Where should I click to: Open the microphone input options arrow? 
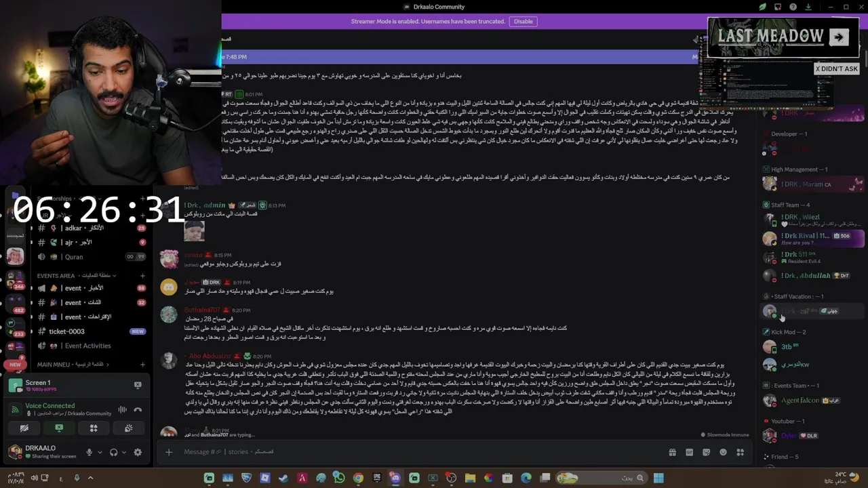click(100, 452)
